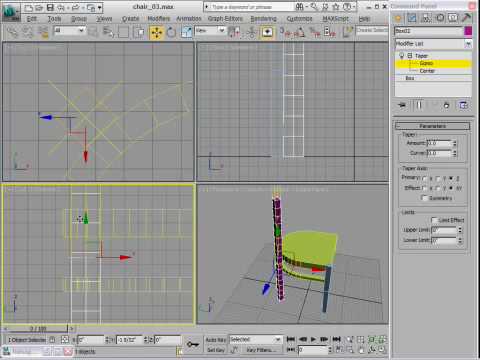Image resolution: width=480 pixels, height=360 pixels.
Task: Open quick access toolbar customize arrow
Action: tap(99, 8)
